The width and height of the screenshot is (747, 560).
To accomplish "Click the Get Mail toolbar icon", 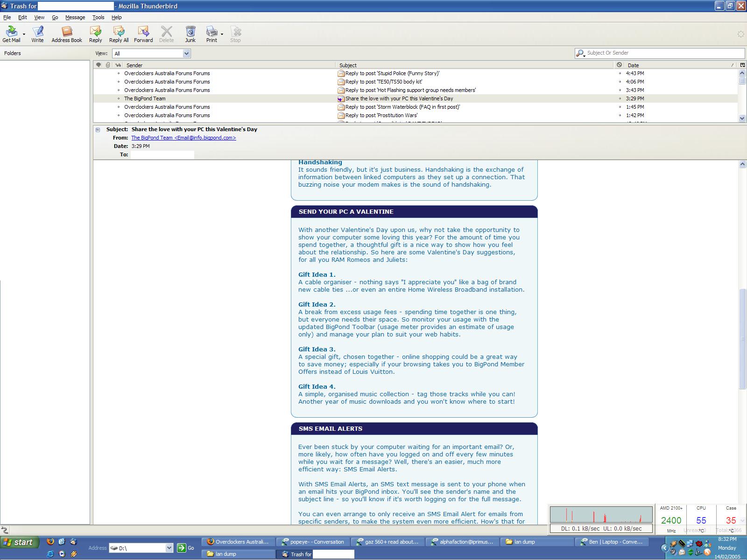I will 11,34.
